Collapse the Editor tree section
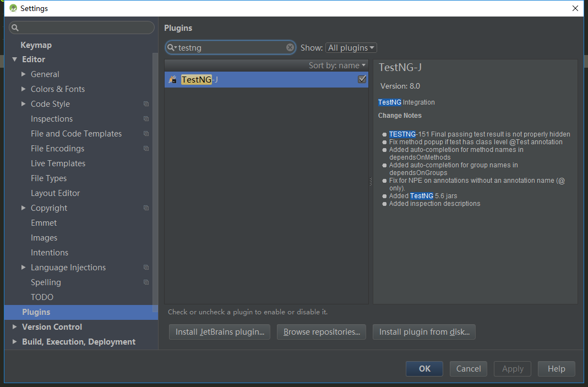This screenshot has height=387, width=588. click(15, 59)
